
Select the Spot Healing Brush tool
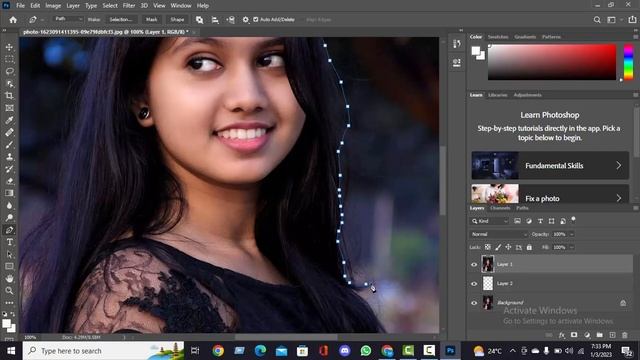point(9,132)
